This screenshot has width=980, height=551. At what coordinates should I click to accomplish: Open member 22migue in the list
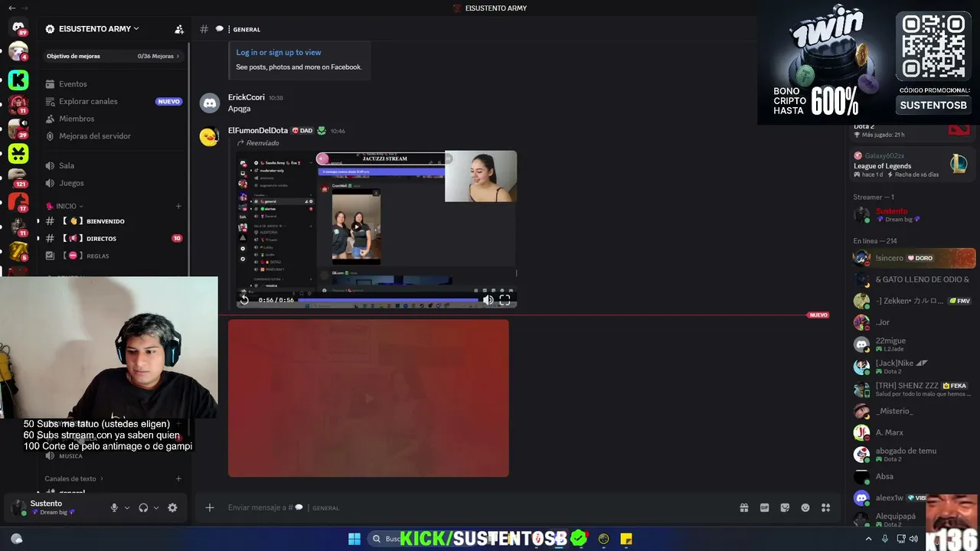[x=911, y=344]
